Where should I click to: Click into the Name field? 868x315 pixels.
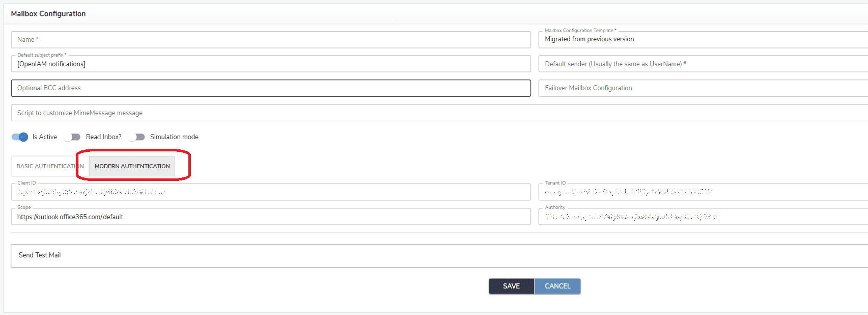point(270,40)
